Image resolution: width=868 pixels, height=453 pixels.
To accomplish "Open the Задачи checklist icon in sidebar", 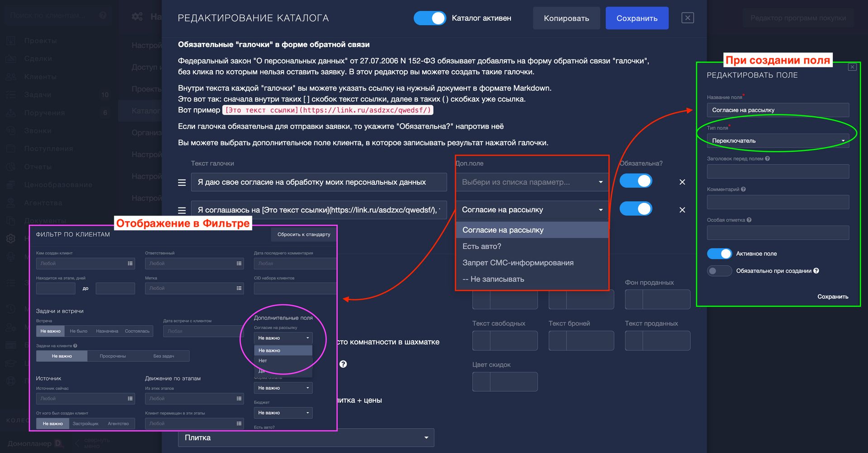I will pos(11,95).
